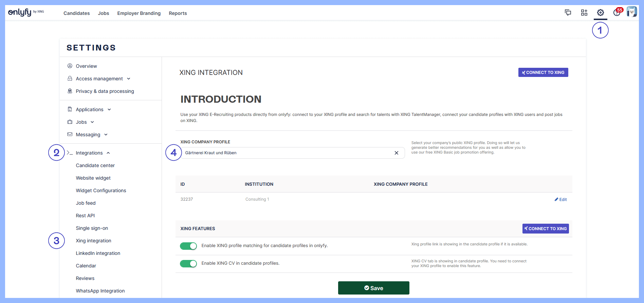Open the apps grid icon
The height and width of the screenshot is (303, 644).
[584, 13]
